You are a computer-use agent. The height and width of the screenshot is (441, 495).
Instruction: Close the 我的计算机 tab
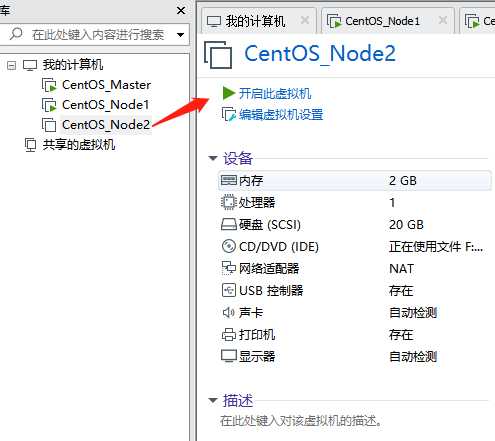[x=305, y=20]
